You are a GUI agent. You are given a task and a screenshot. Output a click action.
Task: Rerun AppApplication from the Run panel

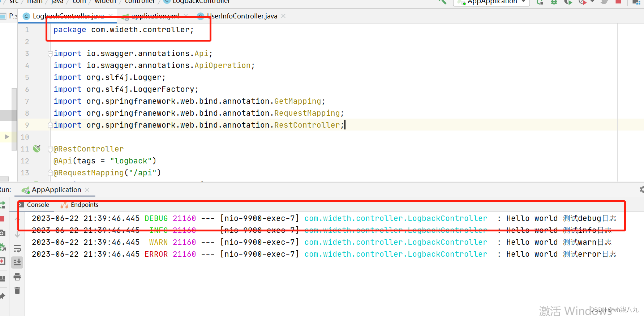[x=2, y=205]
